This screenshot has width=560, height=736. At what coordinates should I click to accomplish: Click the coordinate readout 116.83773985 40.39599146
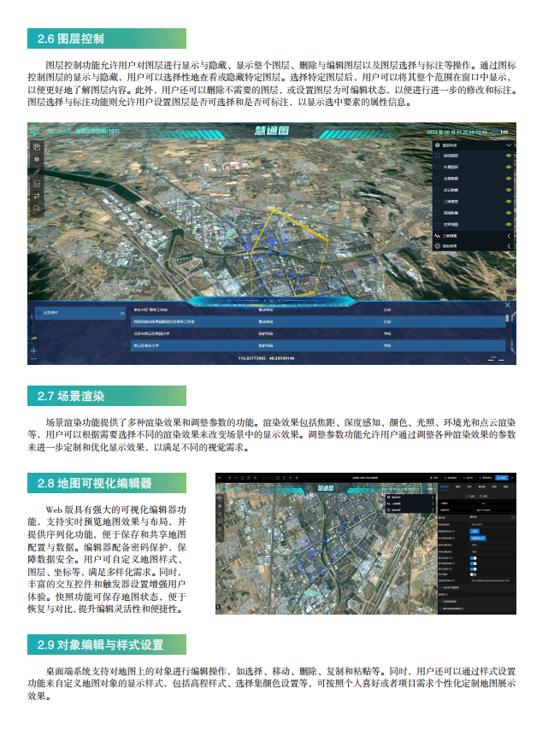tap(266, 358)
